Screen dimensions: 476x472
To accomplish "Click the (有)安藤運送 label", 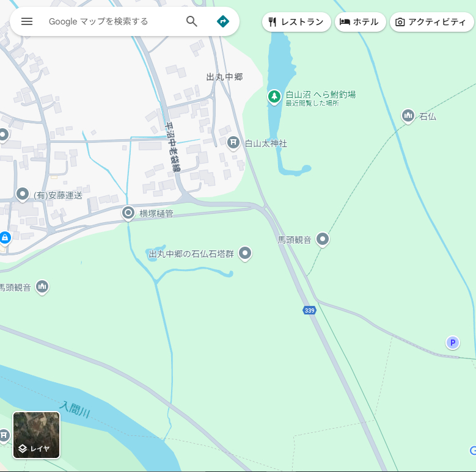I will click(x=58, y=195).
